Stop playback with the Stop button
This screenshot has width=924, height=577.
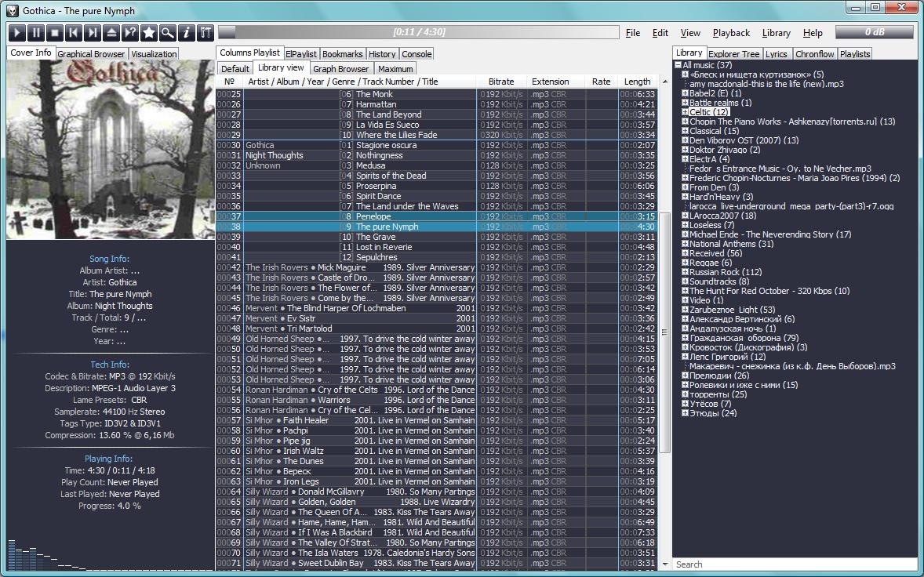pos(55,33)
